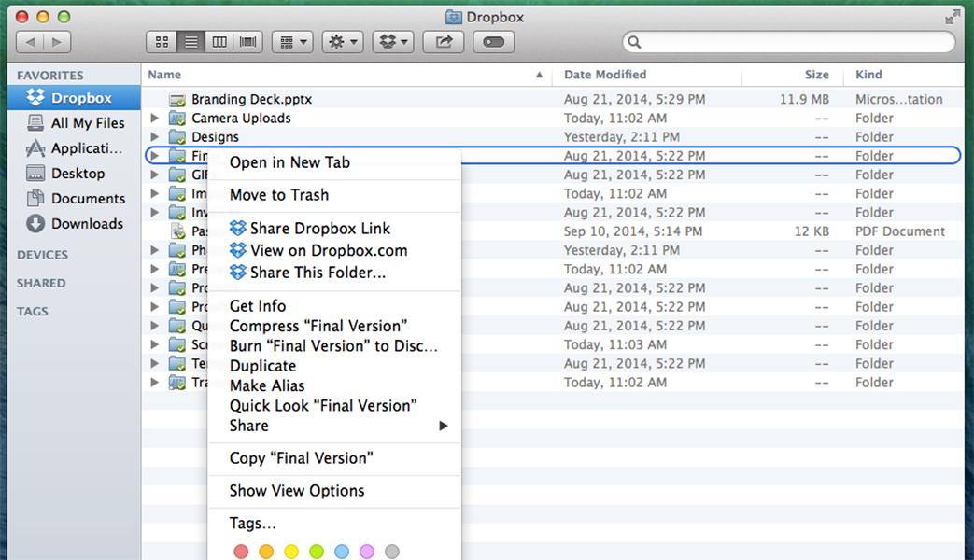Select Cover Flow view icon

click(247, 42)
